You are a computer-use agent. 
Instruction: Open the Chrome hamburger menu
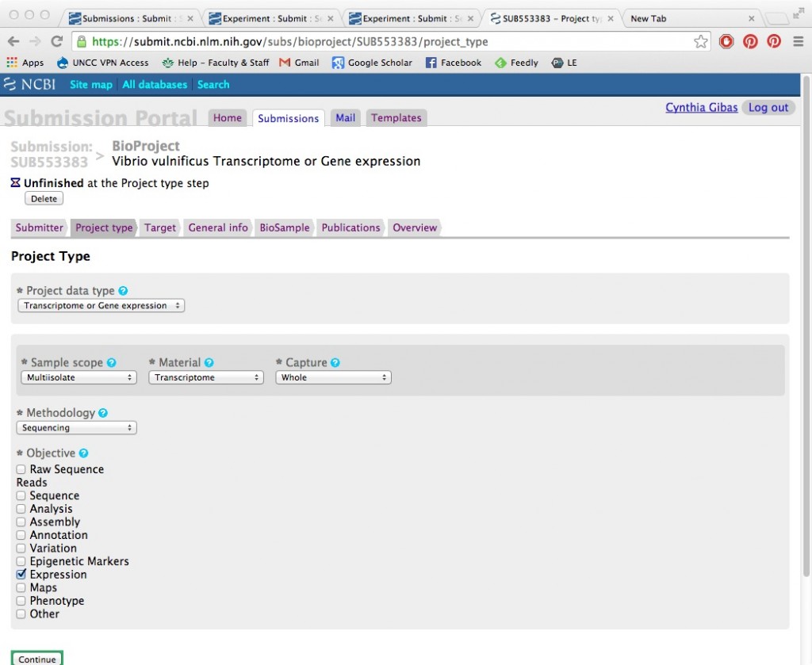click(x=797, y=41)
